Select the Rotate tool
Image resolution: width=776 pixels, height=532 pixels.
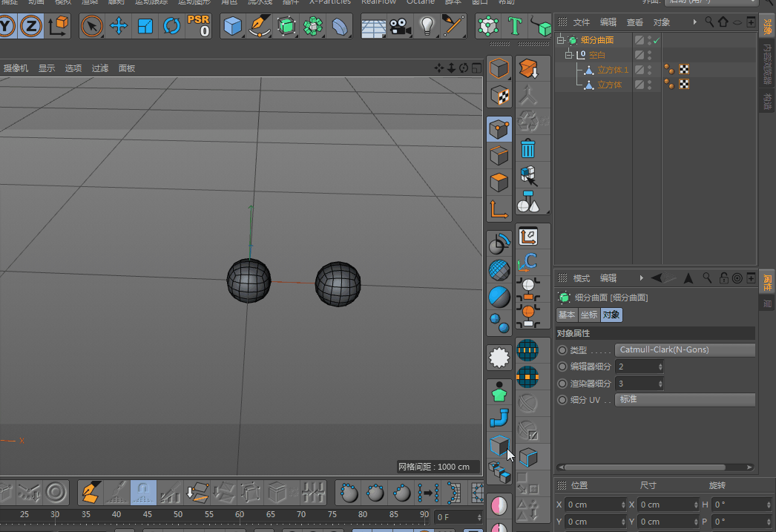[x=171, y=26]
